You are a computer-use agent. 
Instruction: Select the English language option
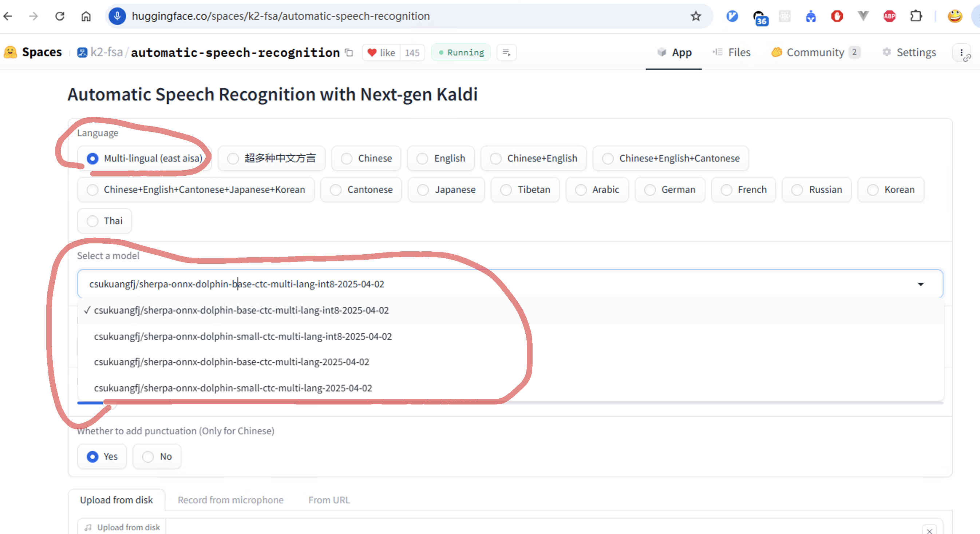(x=440, y=158)
